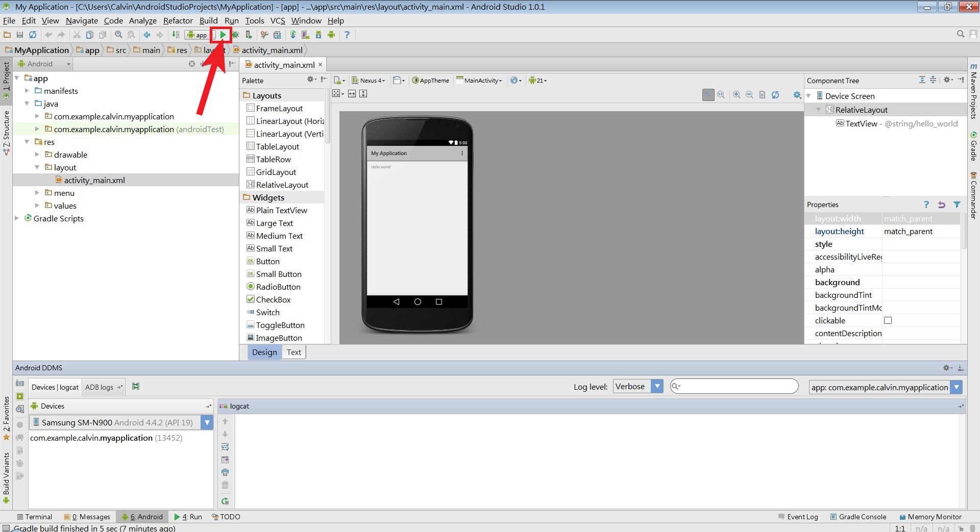The width and height of the screenshot is (980, 532).
Task: Click the Restart logcat icon
Action: [x=225, y=501]
